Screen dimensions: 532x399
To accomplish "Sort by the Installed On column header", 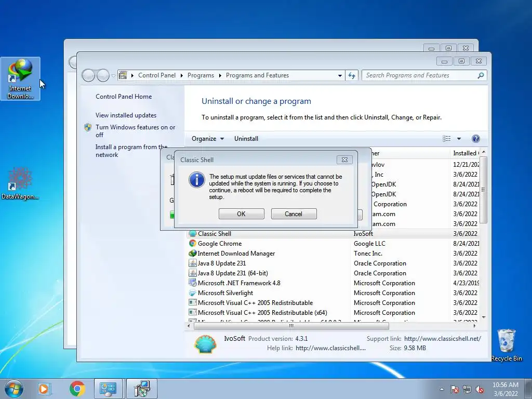I will 465,153.
